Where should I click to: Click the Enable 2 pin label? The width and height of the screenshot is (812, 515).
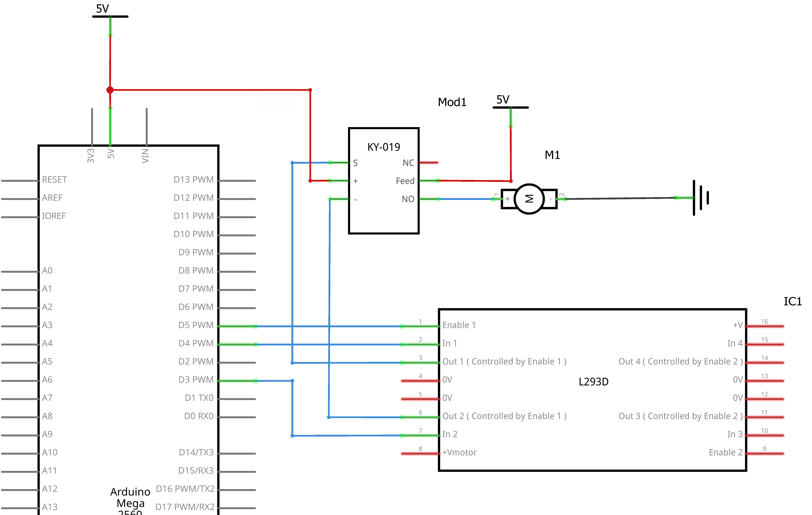(726, 453)
